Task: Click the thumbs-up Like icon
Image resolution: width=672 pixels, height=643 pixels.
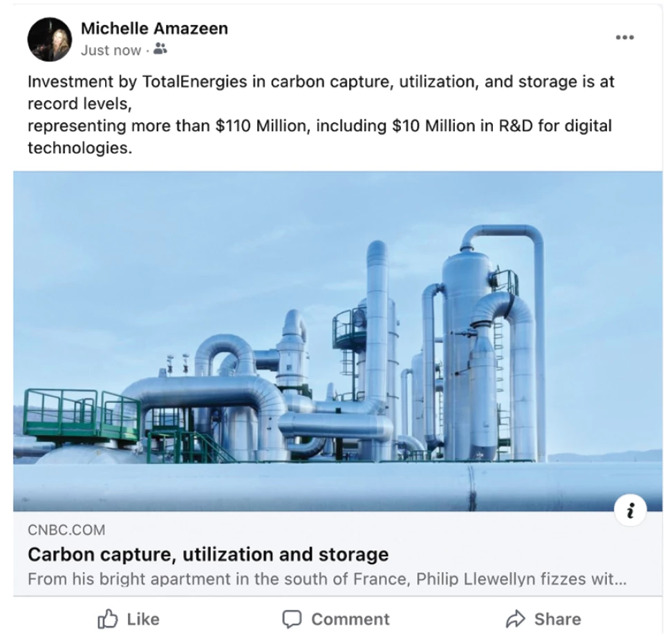Action: (109, 619)
